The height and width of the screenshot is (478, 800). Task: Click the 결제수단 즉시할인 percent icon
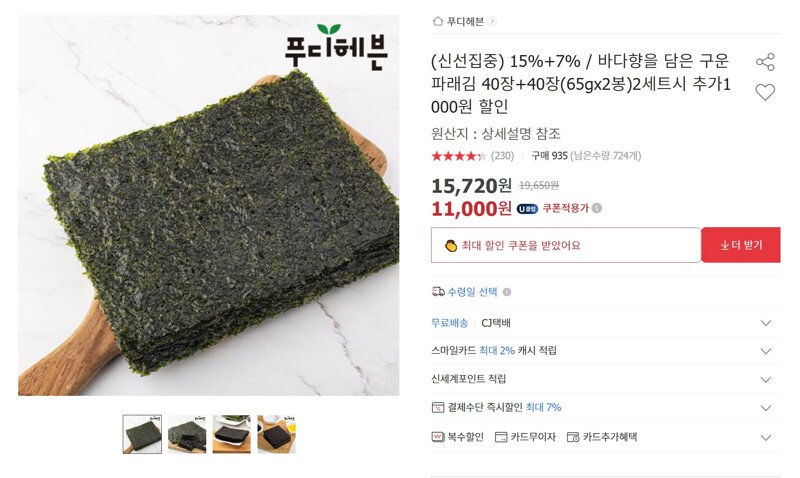438,408
